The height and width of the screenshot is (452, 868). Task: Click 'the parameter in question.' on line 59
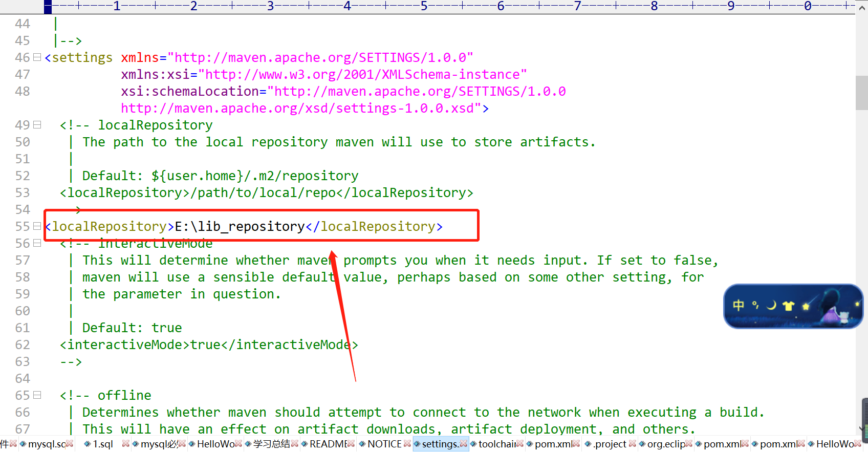(x=182, y=294)
